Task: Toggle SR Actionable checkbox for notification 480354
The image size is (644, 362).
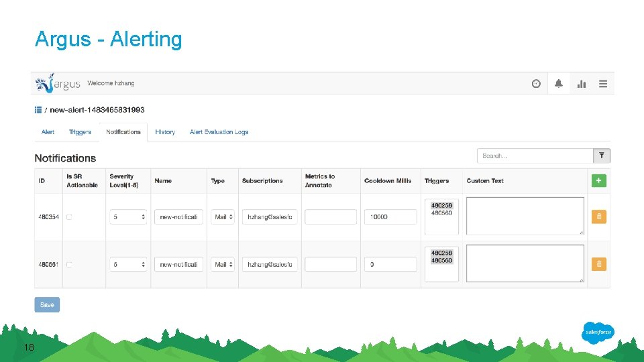Action: (69, 217)
